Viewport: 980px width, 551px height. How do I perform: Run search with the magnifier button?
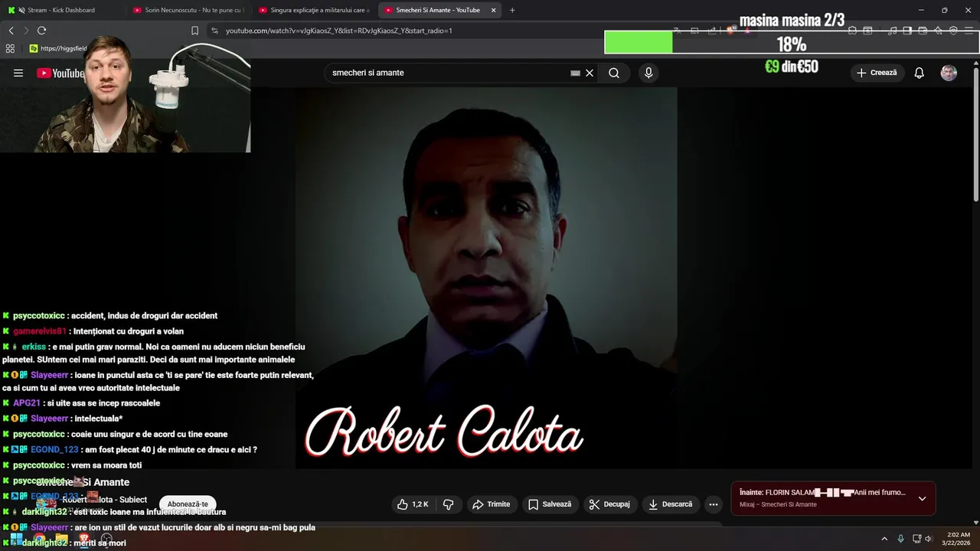[x=614, y=73]
